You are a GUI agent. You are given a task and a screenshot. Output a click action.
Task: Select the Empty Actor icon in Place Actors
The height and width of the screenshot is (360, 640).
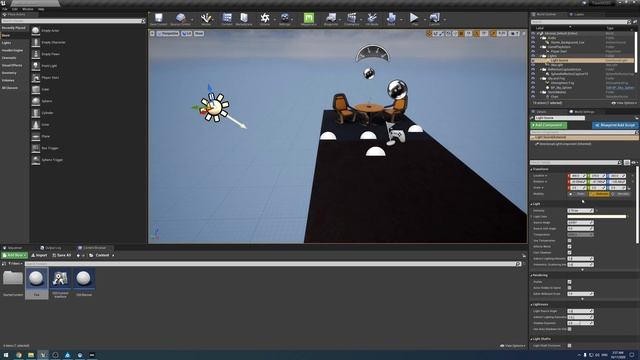[x=36, y=31]
